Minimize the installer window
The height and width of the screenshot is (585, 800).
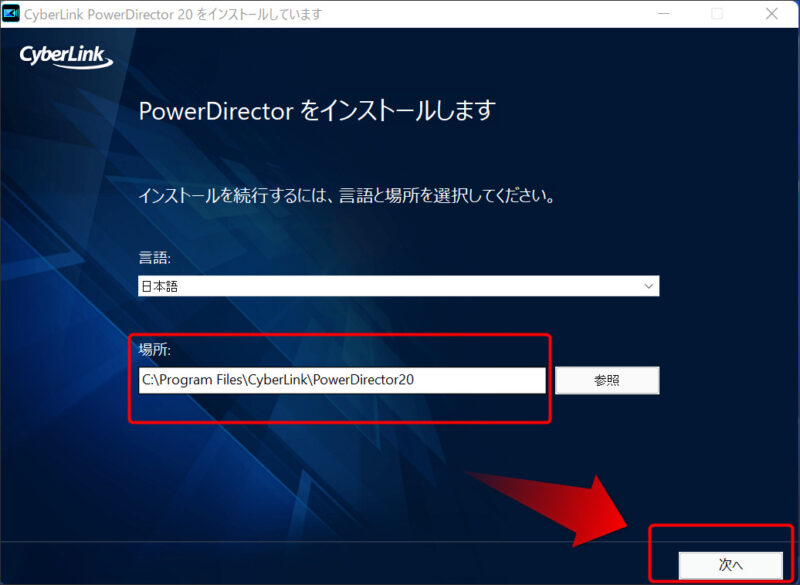click(663, 14)
